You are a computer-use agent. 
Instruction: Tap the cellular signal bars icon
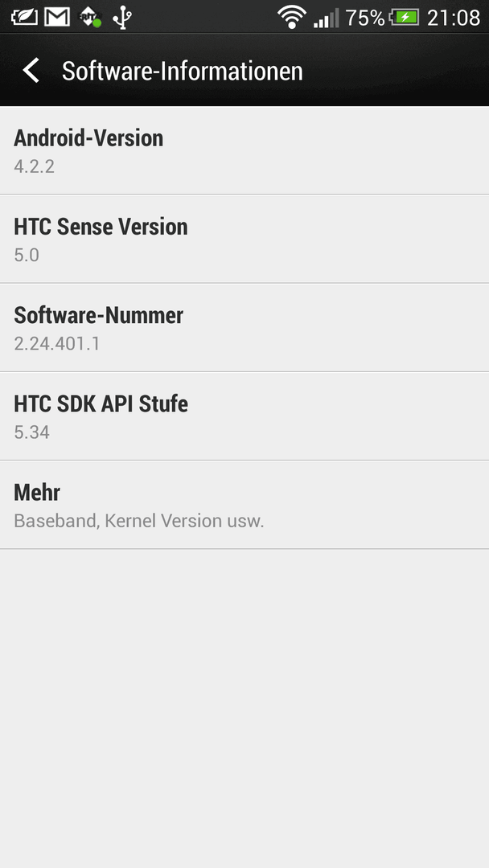point(327,18)
